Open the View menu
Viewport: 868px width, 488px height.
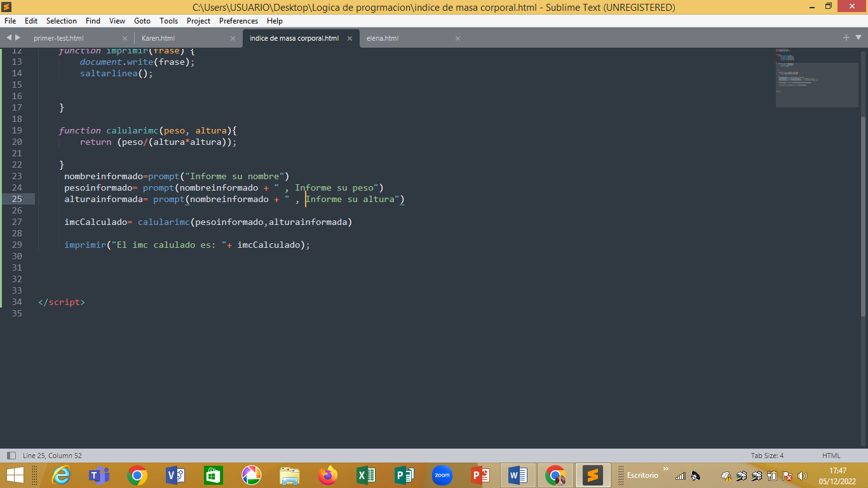117,21
